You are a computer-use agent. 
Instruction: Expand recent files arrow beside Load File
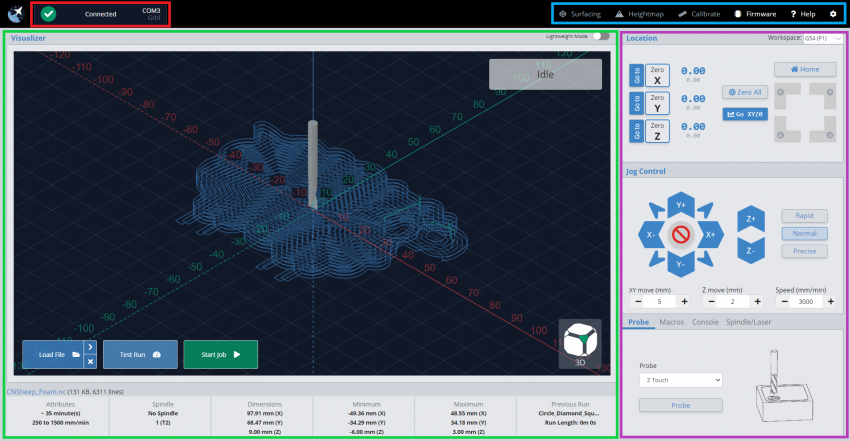[90, 346]
